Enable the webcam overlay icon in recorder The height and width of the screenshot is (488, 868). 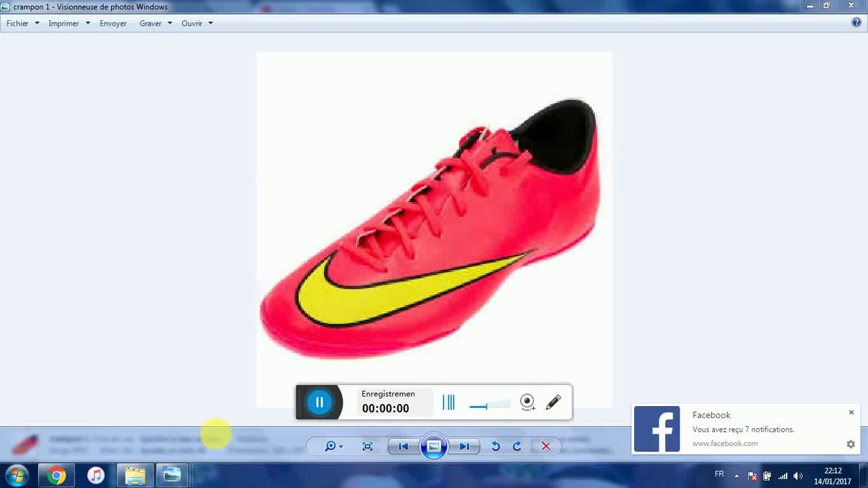528,403
